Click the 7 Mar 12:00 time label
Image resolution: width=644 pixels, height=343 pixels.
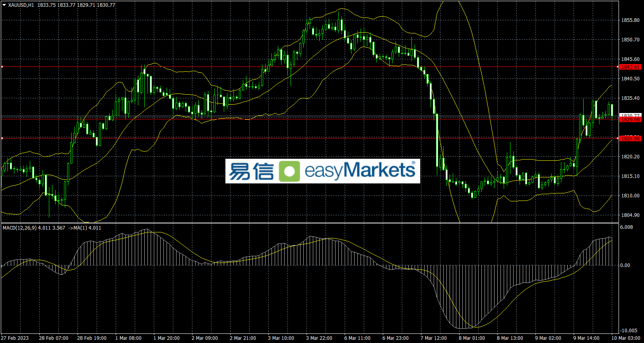(x=434, y=338)
